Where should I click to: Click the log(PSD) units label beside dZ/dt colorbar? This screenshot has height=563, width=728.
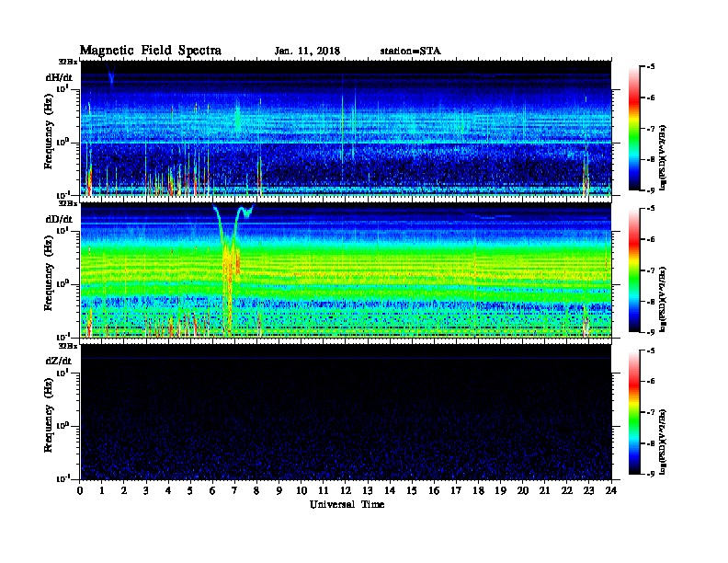click(664, 442)
